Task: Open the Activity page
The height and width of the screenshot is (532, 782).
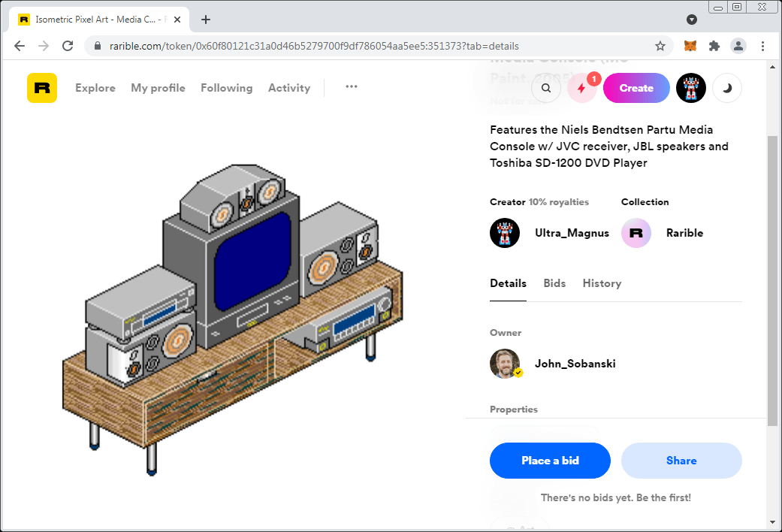Action: pyautogui.click(x=289, y=88)
